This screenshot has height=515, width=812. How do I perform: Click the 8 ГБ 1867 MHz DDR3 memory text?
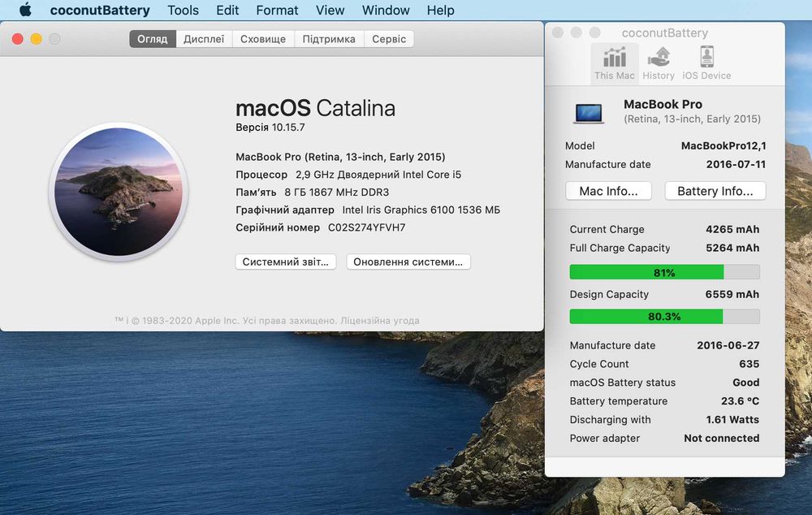tap(337, 193)
